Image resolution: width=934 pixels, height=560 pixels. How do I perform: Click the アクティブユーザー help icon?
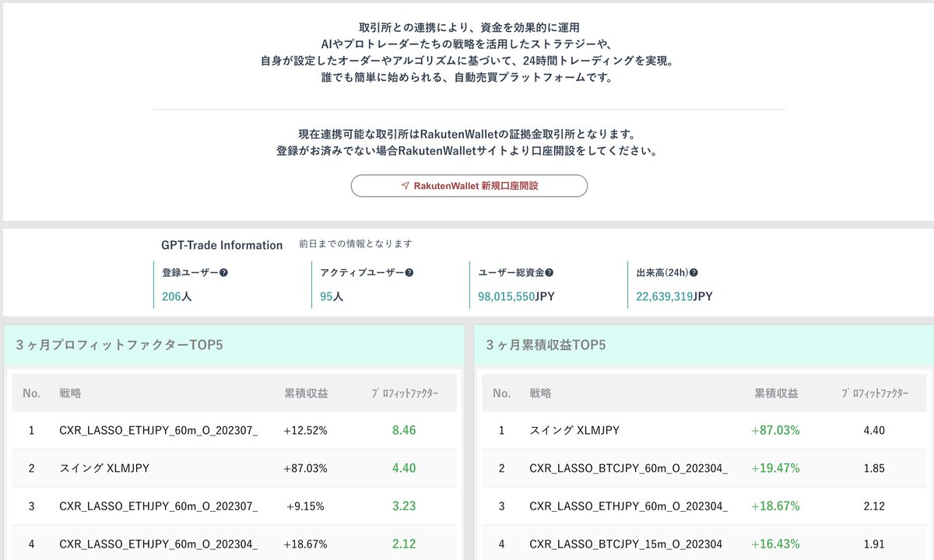410,271
